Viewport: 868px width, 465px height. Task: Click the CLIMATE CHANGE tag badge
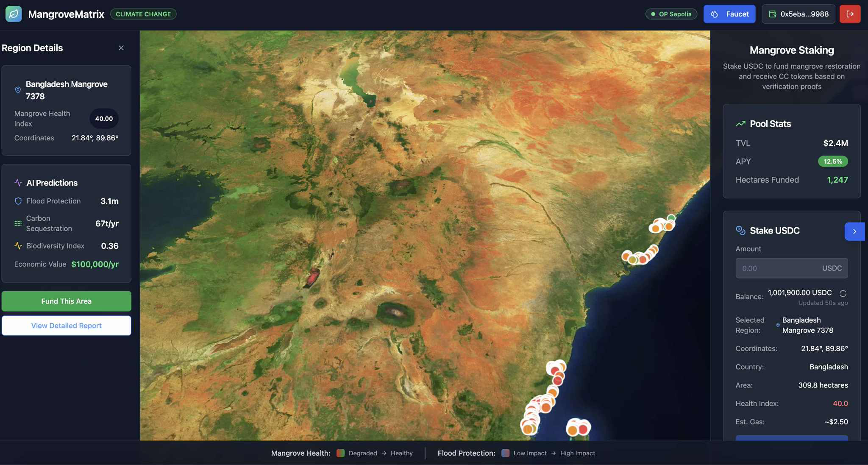click(x=143, y=14)
